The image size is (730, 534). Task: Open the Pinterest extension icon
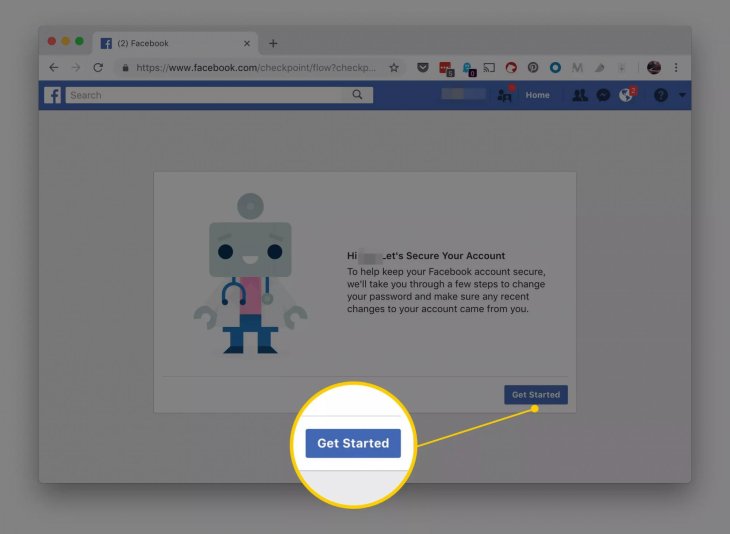click(533, 68)
